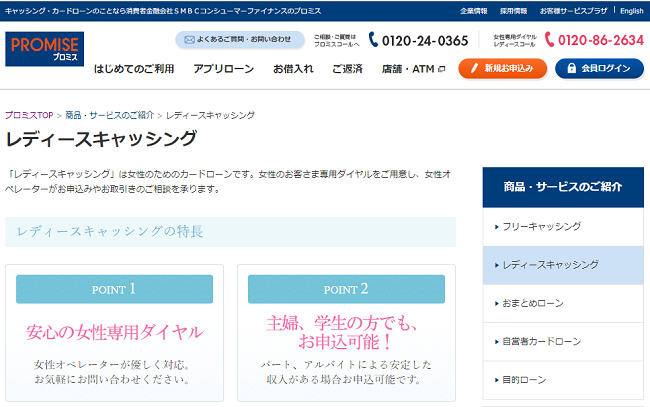This screenshot has height=407, width=650.
Task: Click the 主婦、学生の方でも、お申込可能！ text
Action: [x=342, y=332]
